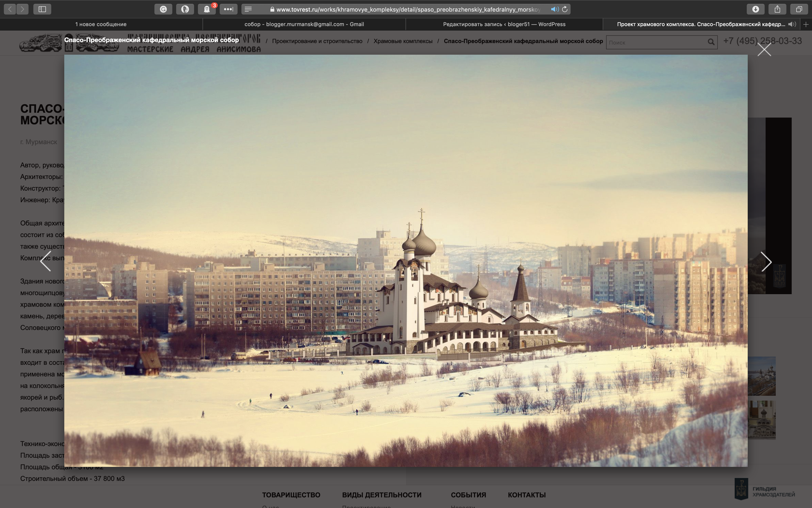Screen dimensions: 812x508
Task: Toggle the Safari sidebar button
Action: pos(42,9)
